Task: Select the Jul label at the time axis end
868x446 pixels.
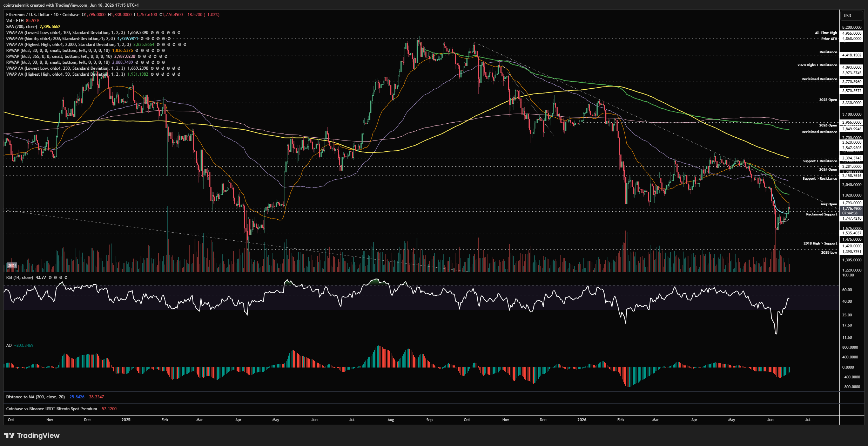Action: (808, 420)
